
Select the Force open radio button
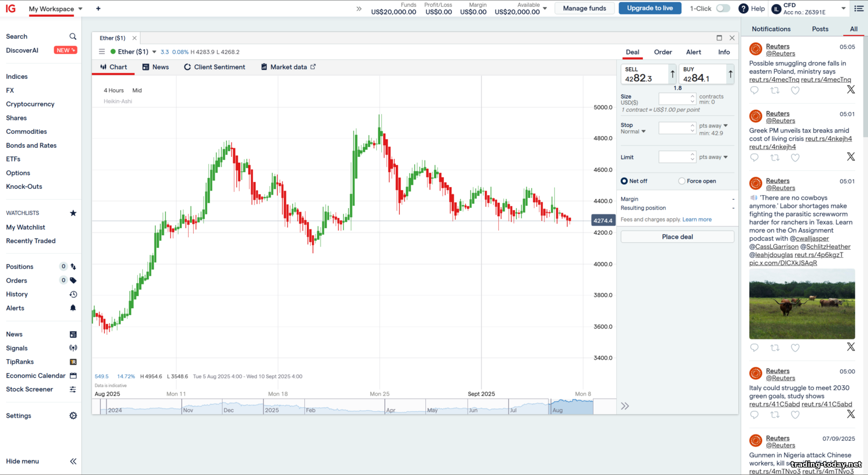682,181
